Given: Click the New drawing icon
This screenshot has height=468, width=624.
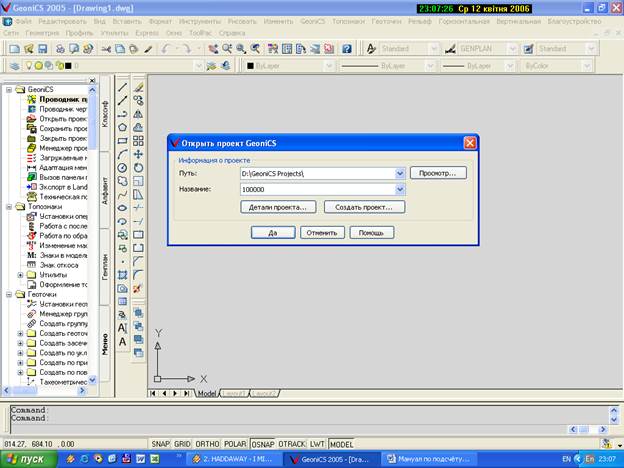Looking at the screenshot, I should (15, 49).
